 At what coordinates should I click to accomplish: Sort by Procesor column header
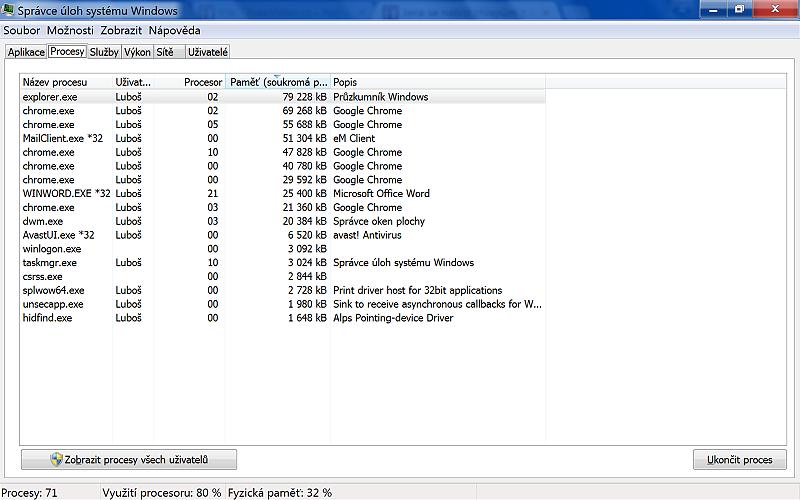tap(190, 82)
